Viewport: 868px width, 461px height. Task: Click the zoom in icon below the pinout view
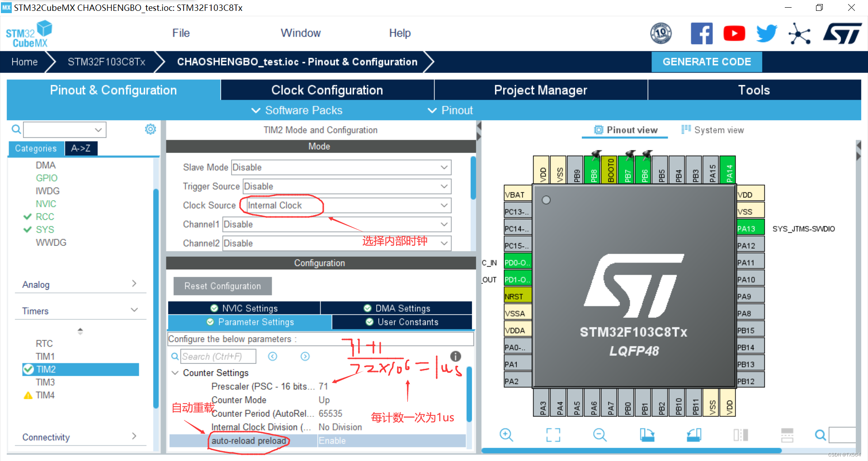[x=506, y=435]
